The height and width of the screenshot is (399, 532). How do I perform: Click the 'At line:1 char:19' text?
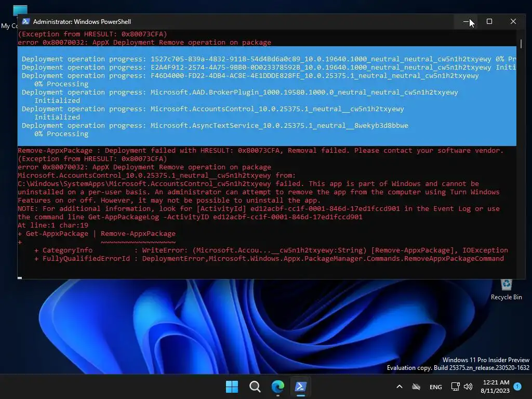point(53,225)
